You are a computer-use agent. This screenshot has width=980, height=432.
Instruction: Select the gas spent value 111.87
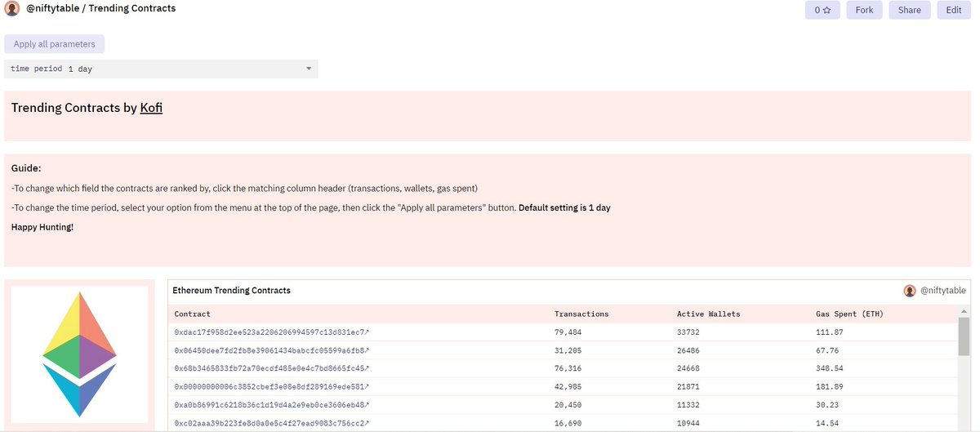click(829, 332)
